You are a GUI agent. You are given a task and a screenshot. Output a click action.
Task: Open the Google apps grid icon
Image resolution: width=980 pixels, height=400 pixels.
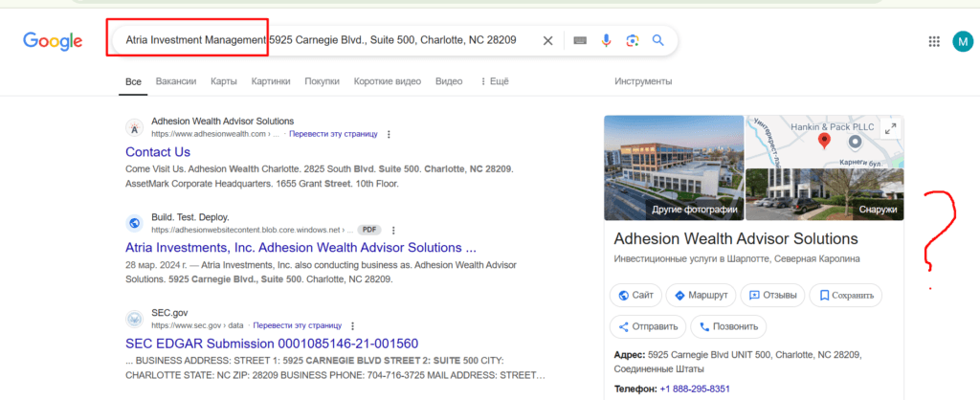click(934, 41)
